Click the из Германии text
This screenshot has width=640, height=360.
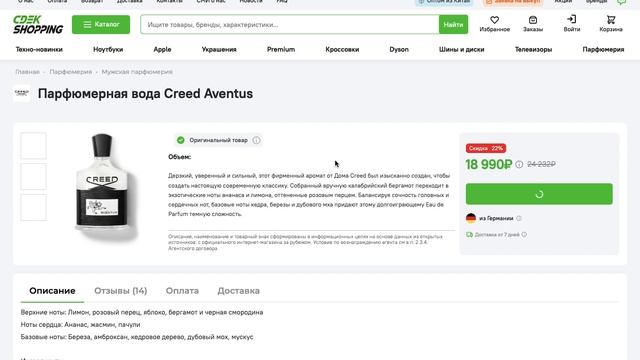pos(496,218)
